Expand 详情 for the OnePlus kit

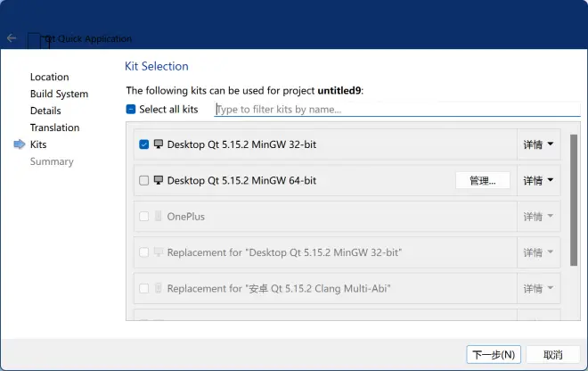pyautogui.click(x=538, y=217)
